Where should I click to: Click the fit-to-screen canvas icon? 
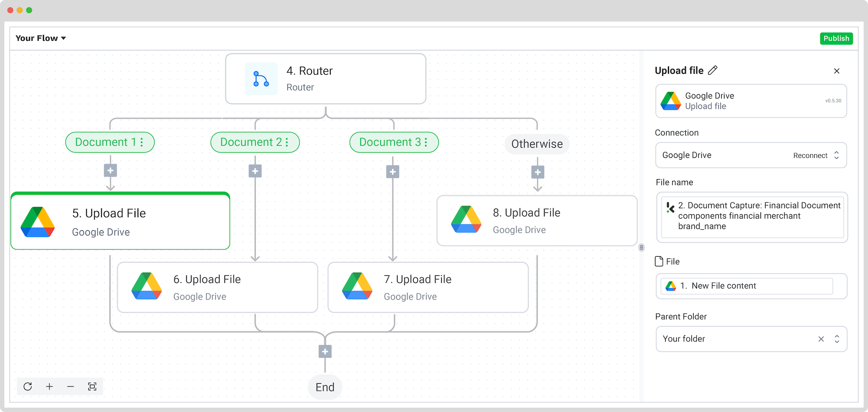(92, 386)
